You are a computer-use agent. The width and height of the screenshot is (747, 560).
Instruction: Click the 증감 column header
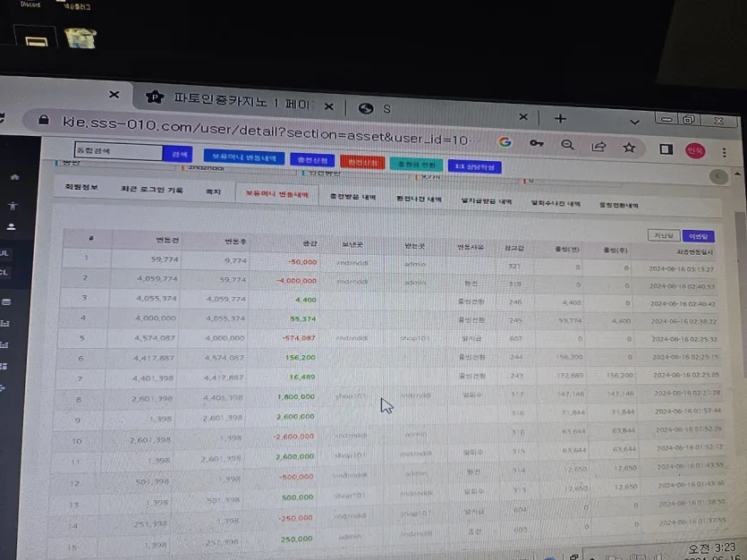click(x=310, y=243)
